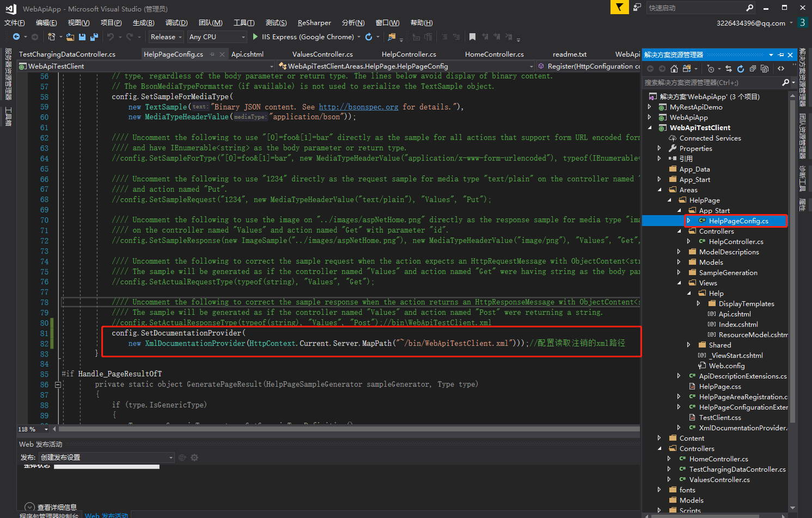Viewport: 812px width, 518px height.
Task: Open the 生成(B) build menu
Action: coord(143,23)
